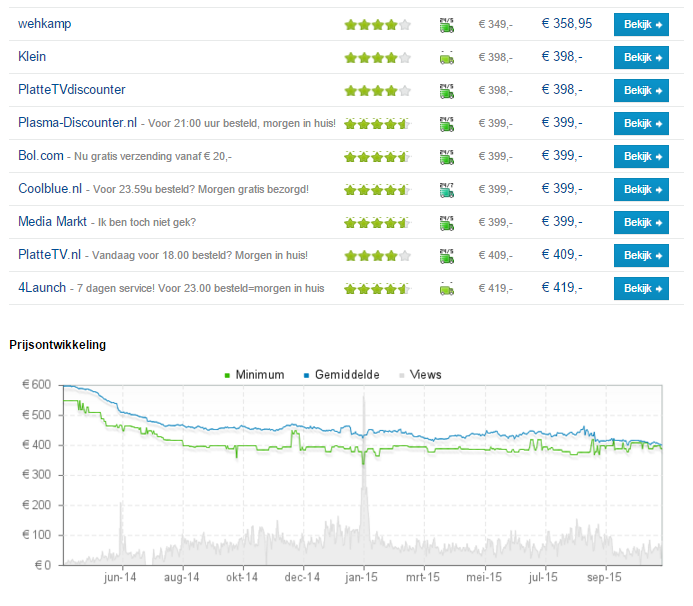Screen dimensions: 693x606
Task: Open the Bol.com shop link
Action: (x=41, y=156)
